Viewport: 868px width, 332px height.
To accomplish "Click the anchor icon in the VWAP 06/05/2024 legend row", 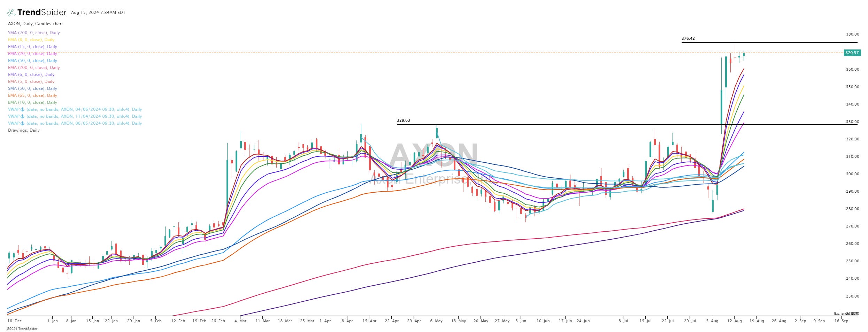I will (x=22, y=123).
